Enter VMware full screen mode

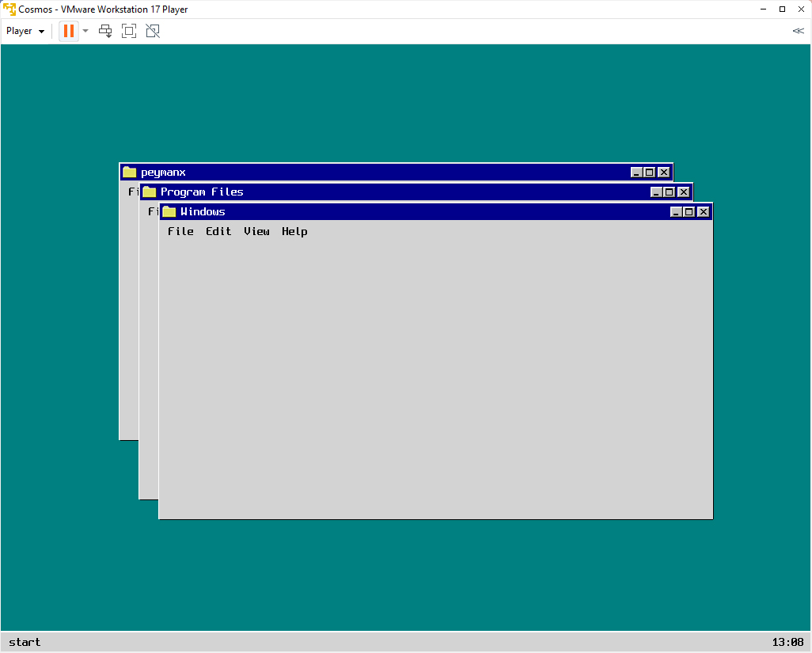point(129,31)
